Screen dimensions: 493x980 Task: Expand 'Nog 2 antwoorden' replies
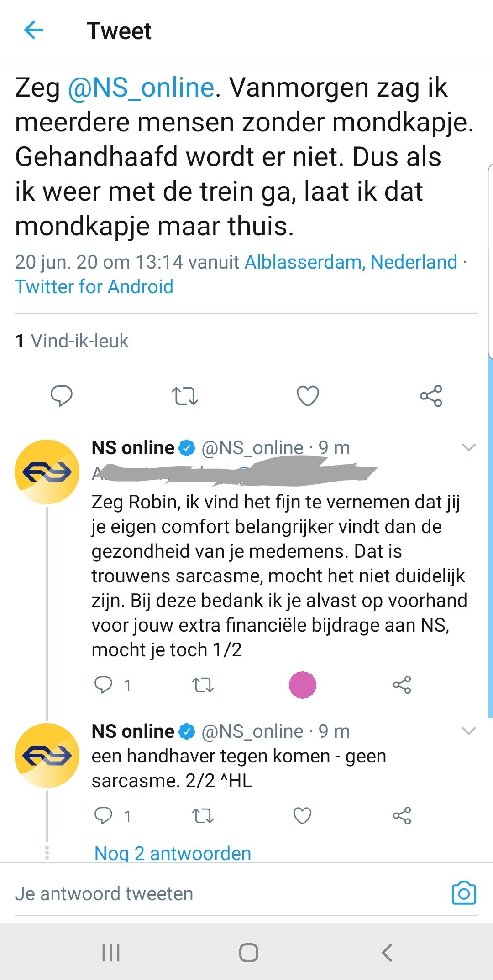click(x=173, y=853)
